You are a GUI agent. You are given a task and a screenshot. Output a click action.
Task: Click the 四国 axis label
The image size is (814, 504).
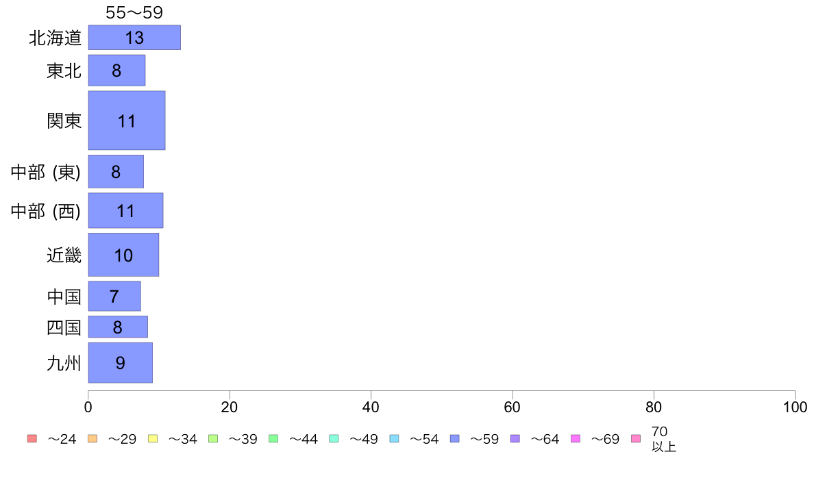point(64,327)
